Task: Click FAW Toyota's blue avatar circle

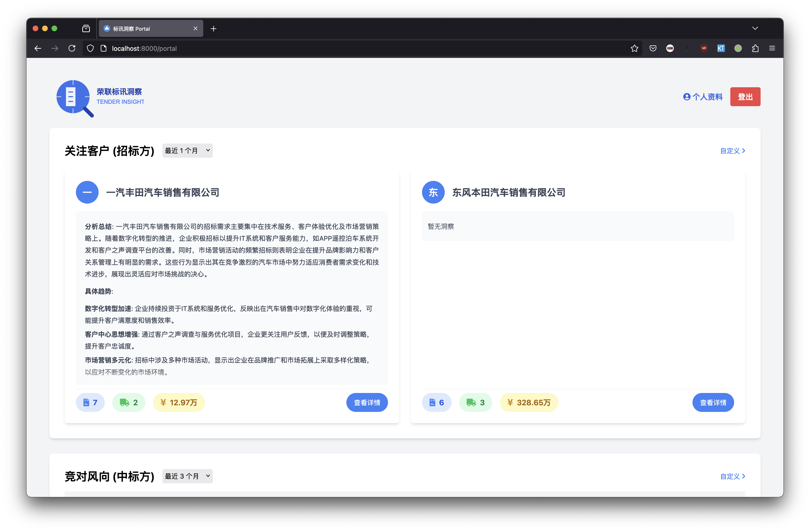Action: click(87, 192)
